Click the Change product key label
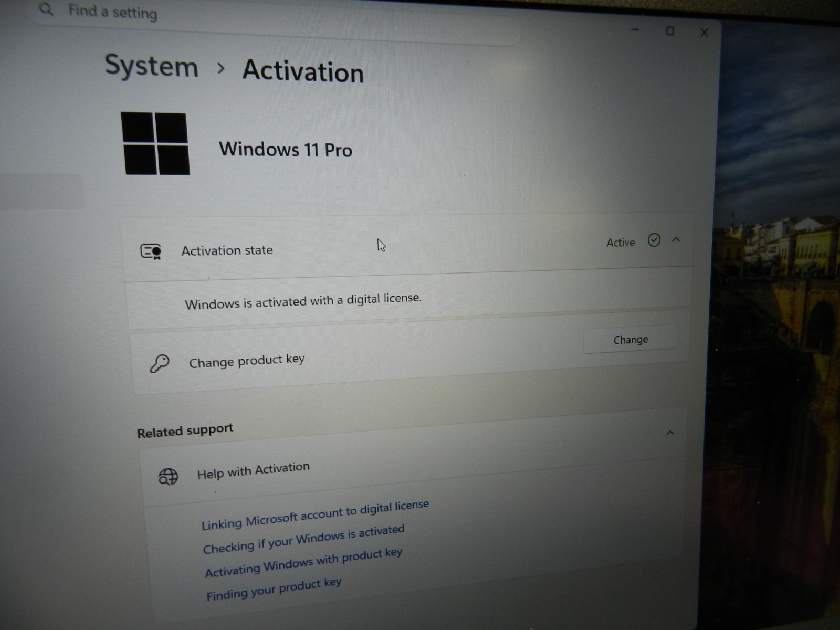 click(247, 361)
